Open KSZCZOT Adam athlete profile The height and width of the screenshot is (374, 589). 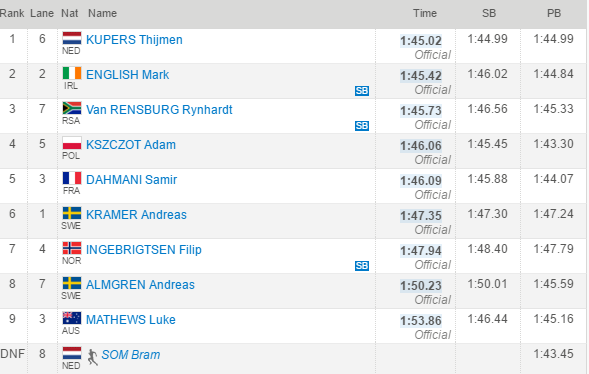[x=131, y=145]
